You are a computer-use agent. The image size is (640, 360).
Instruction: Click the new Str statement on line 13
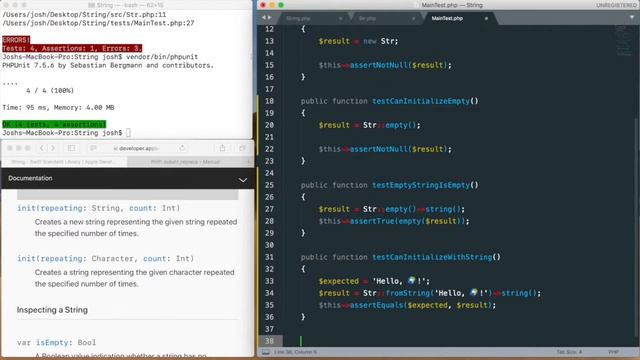pyautogui.click(x=380, y=41)
